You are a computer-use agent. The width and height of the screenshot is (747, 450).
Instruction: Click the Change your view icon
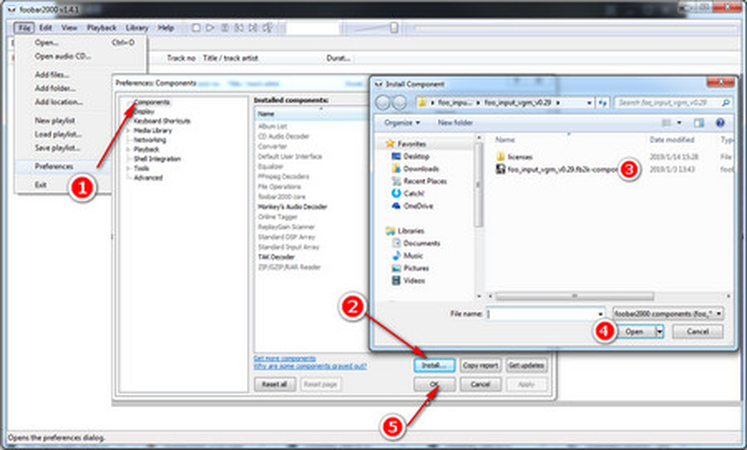pyautogui.click(x=666, y=123)
